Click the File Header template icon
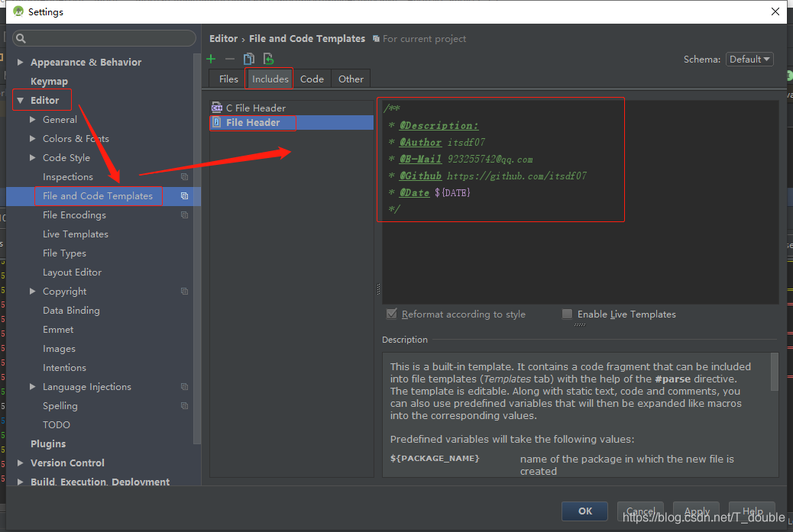The image size is (793, 532). click(x=217, y=122)
